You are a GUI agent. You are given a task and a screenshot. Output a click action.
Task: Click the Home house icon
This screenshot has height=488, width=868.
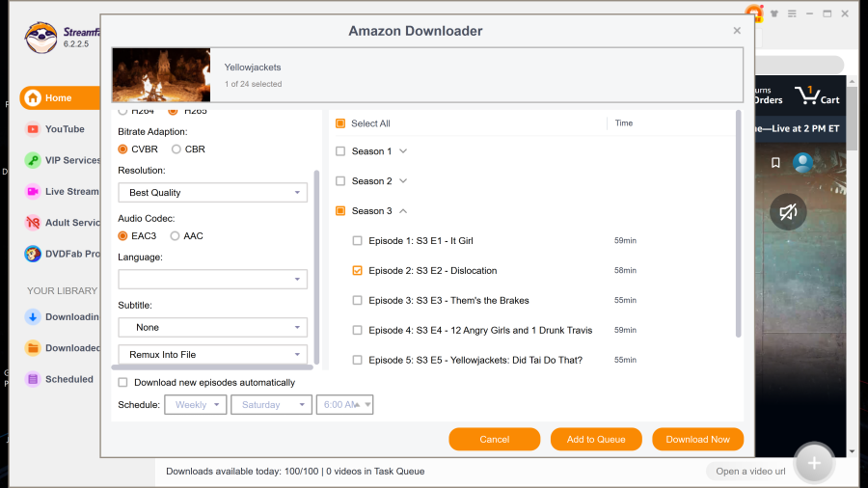point(33,98)
